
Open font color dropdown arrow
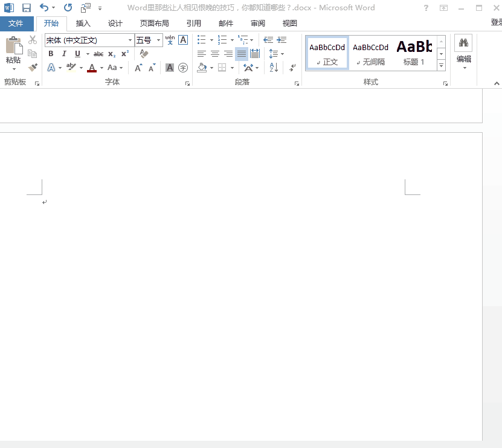pyautogui.click(x=102, y=68)
